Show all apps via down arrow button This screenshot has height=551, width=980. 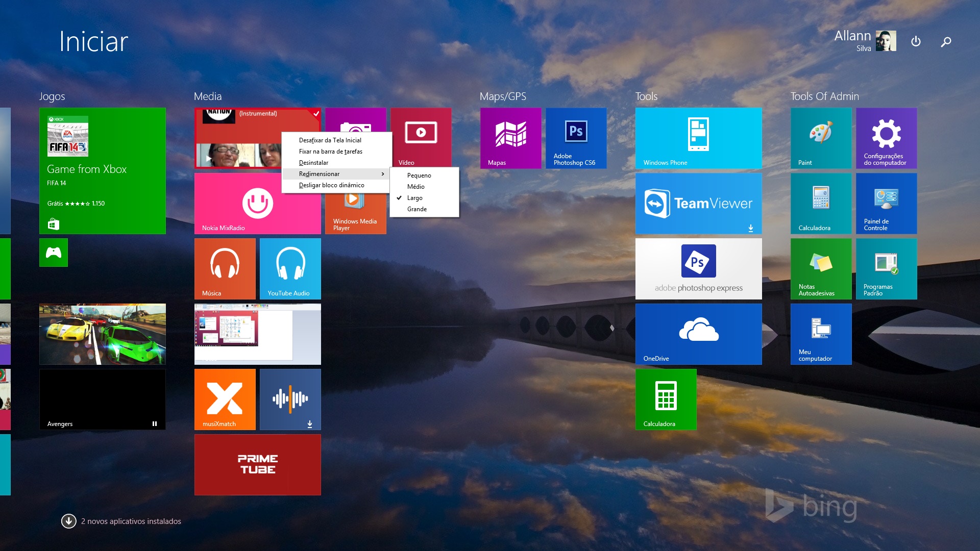pos(68,521)
